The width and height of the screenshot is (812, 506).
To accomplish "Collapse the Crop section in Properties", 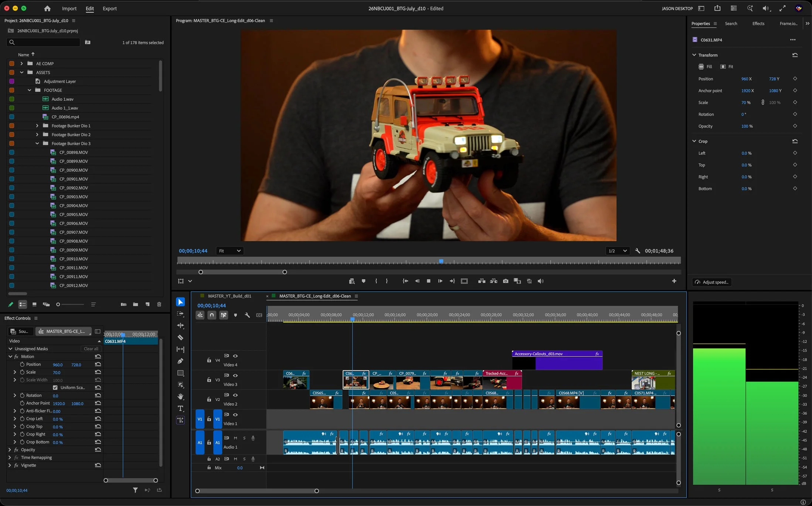I will [694, 141].
